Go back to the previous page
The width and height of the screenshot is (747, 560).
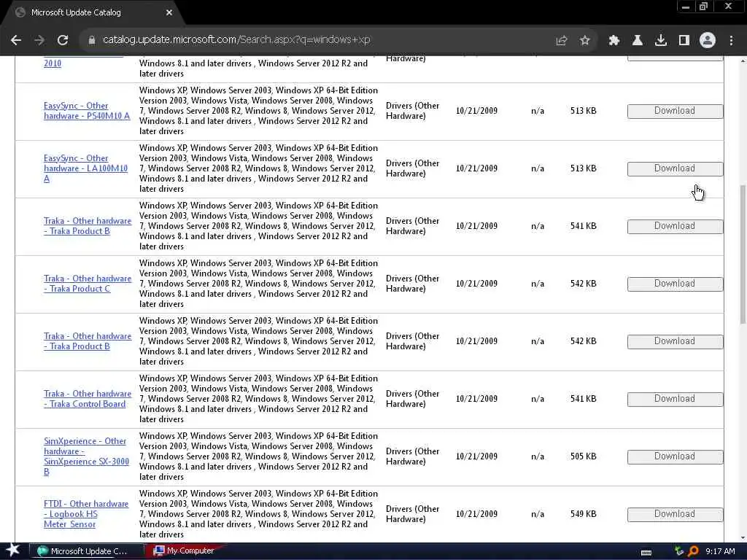coord(16,40)
